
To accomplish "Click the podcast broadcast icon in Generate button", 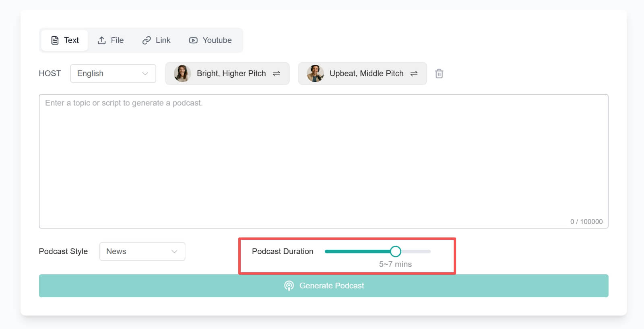I will [x=289, y=286].
